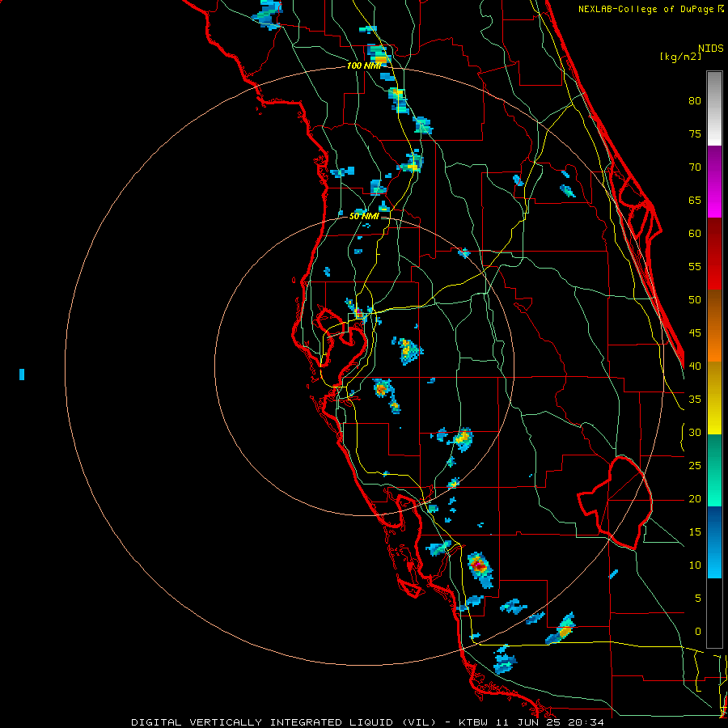Viewport: 728px width, 728px height.
Task: Pick the orange-brown segment of the color bar
Action: click(x=714, y=326)
